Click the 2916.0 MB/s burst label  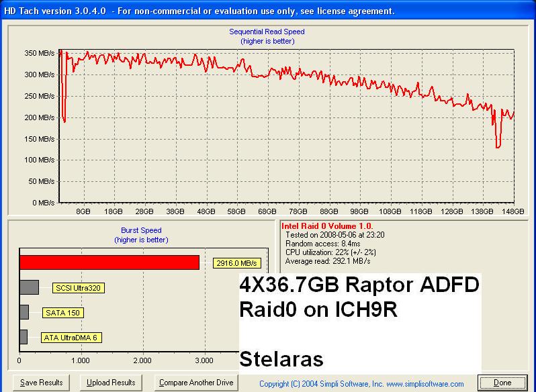pyautogui.click(x=236, y=263)
